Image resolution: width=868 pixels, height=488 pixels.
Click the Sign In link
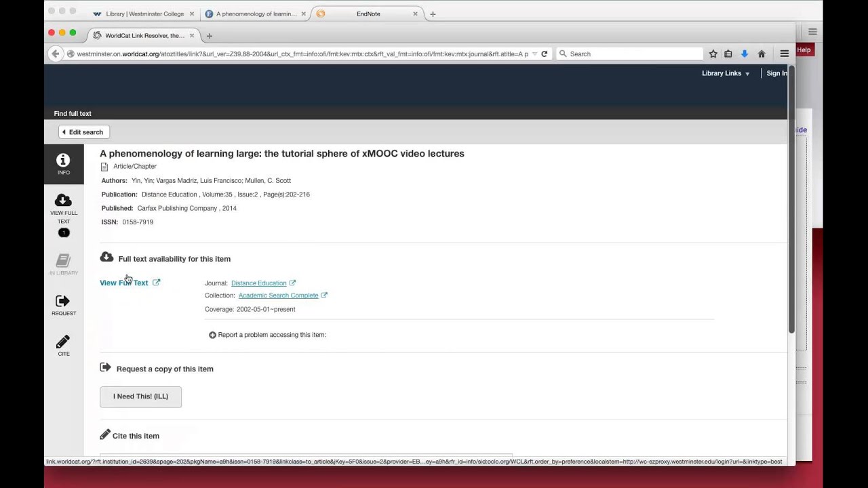[x=777, y=73]
